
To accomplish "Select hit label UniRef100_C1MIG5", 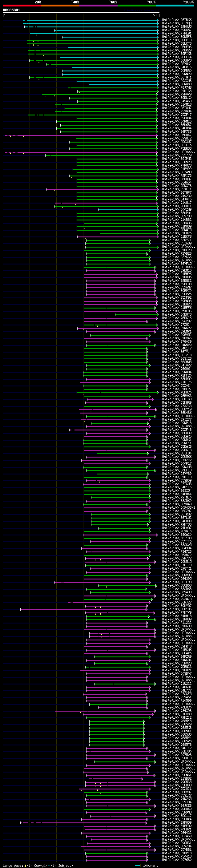I will 177,91.
